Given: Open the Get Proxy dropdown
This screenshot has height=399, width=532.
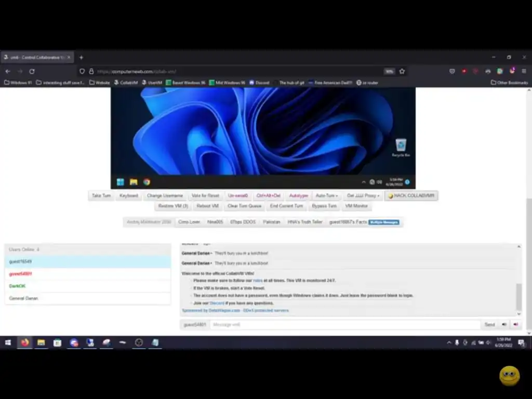Looking at the screenshot, I should [x=363, y=196].
